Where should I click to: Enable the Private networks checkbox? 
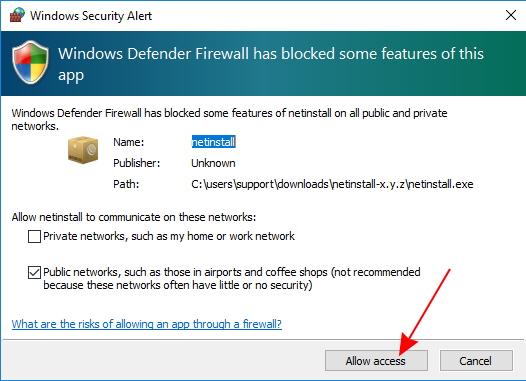pos(34,236)
